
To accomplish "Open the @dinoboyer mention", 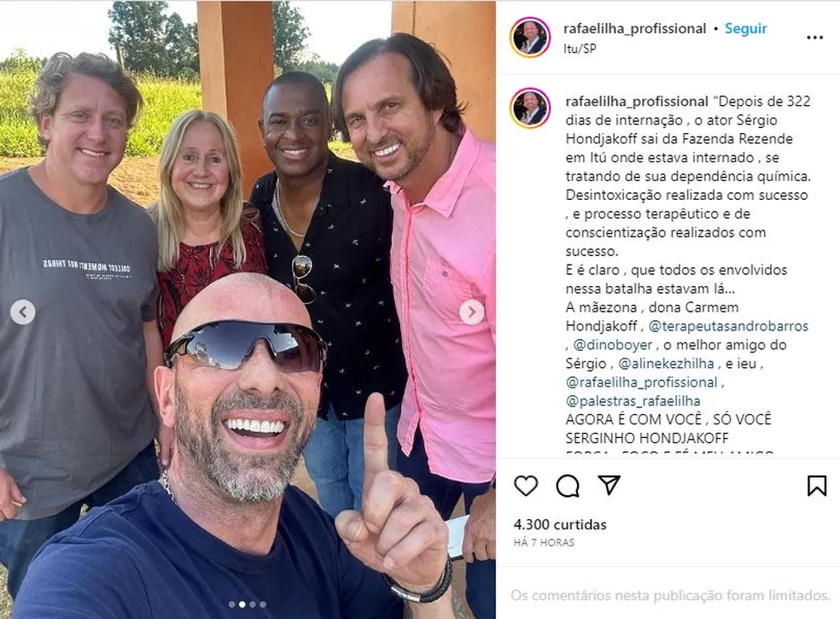I will (613, 345).
